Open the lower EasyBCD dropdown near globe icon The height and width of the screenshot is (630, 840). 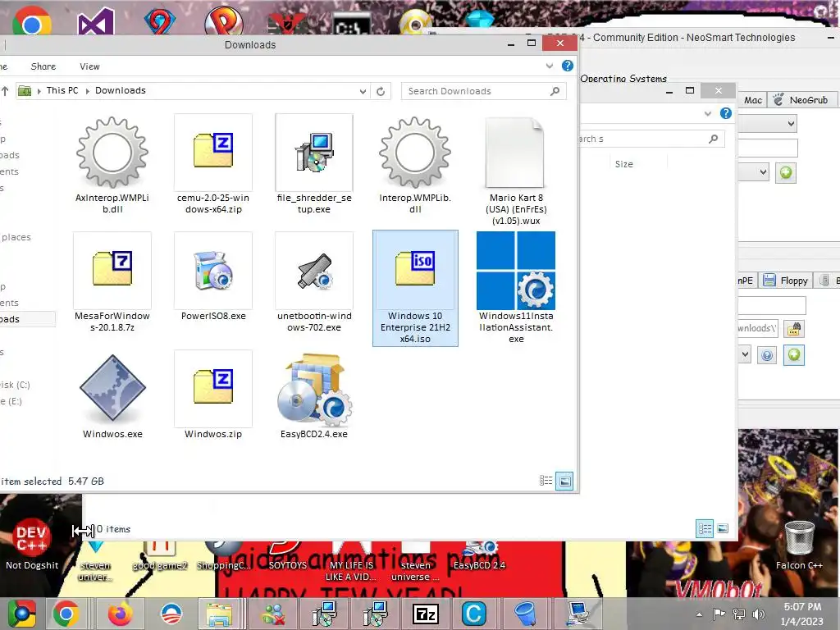[745, 354]
